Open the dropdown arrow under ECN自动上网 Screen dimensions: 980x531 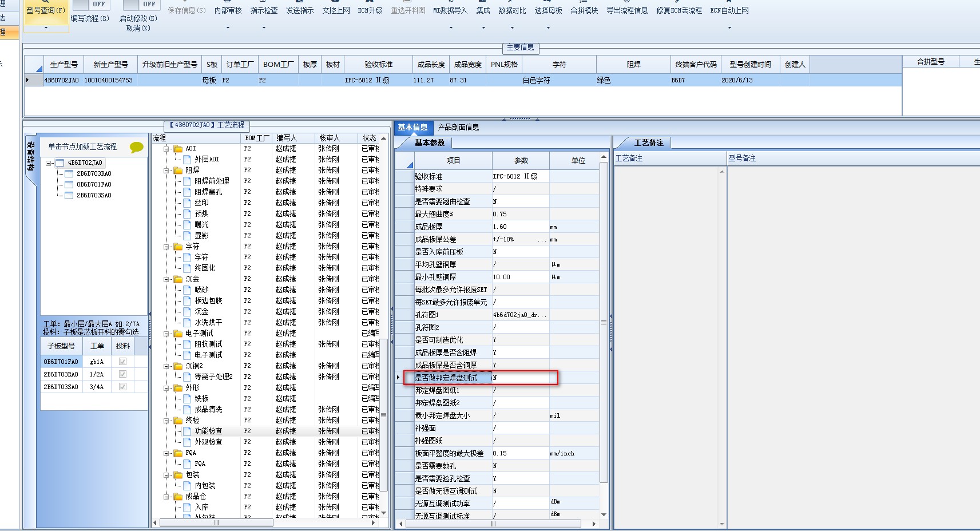click(x=729, y=27)
